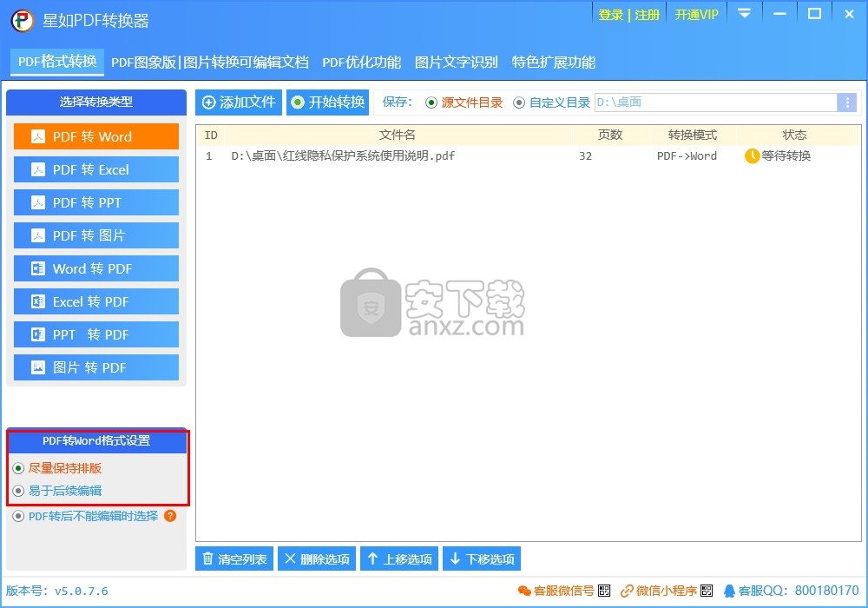Select 自定义目录 save option
The height and width of the screenshot is (608, 868).
pyautogui.click(x=552, y=102)
